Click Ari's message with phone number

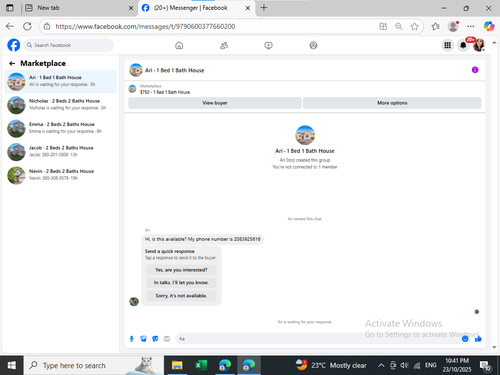tap(202, 239)
